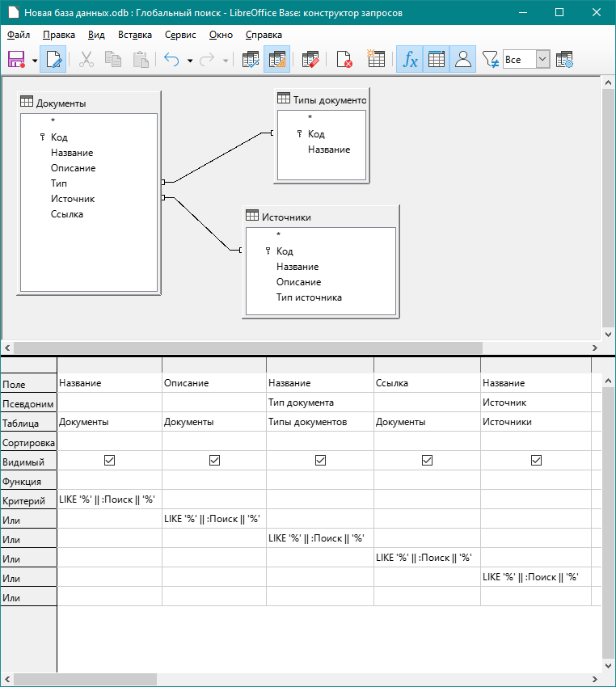This screenshot has height=687, width=616.
Task: Toggle the Design View on/off icon
Action: pos(277,59)
